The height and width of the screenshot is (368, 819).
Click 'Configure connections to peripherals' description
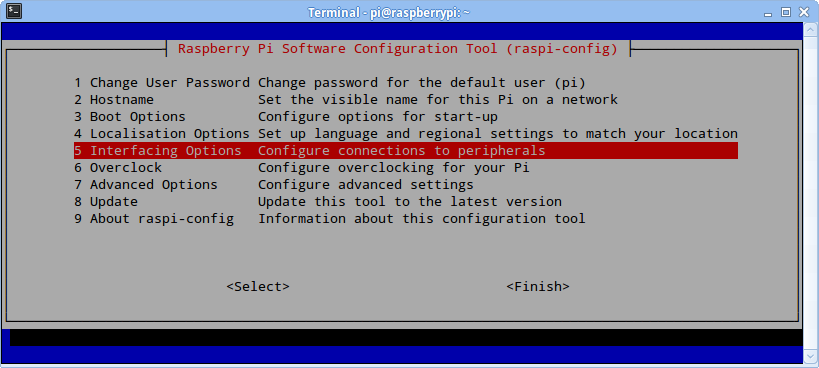pyautogui.click(x=402, y=151)
